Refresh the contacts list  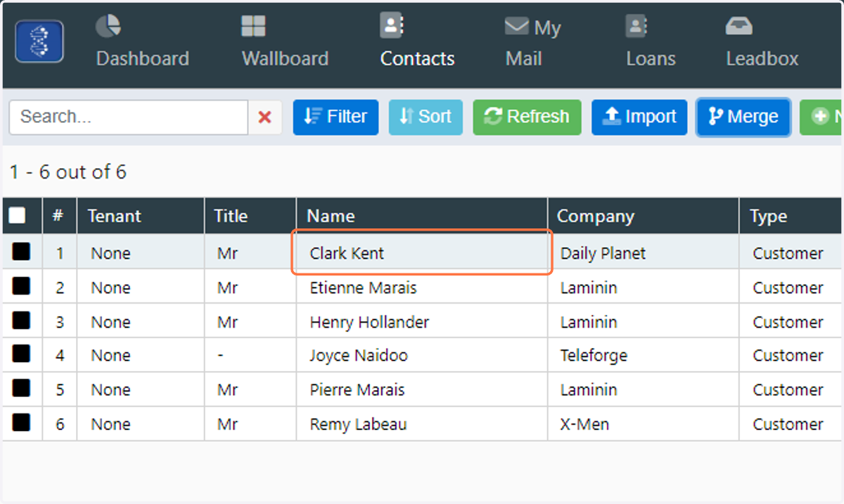click(527, 117)
